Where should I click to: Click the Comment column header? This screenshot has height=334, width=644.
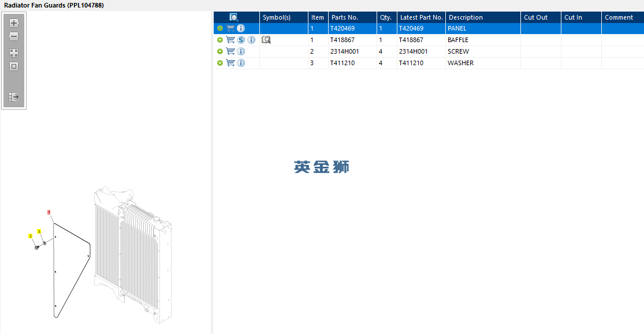tap(623, 17)
